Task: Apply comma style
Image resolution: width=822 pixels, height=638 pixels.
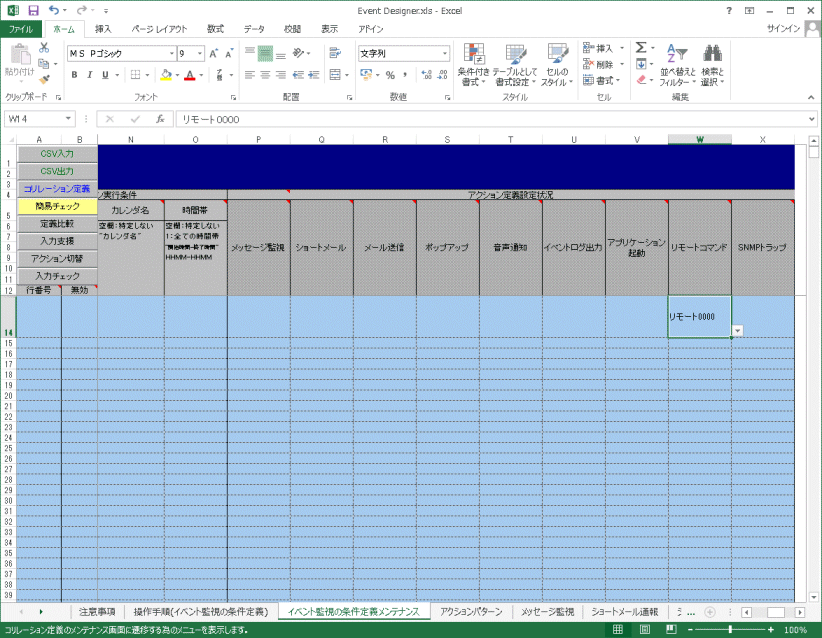Action: [x=405, y=75]
